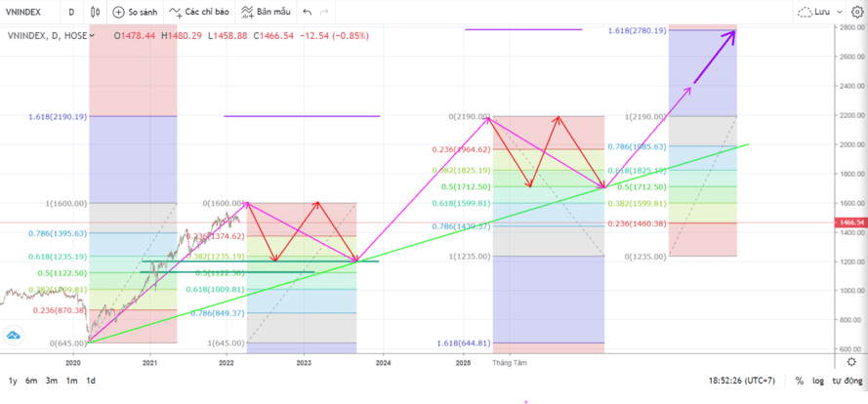
Task: Click the clock time 18:52:26 (UTC+7)
Action: pos(744,381)
